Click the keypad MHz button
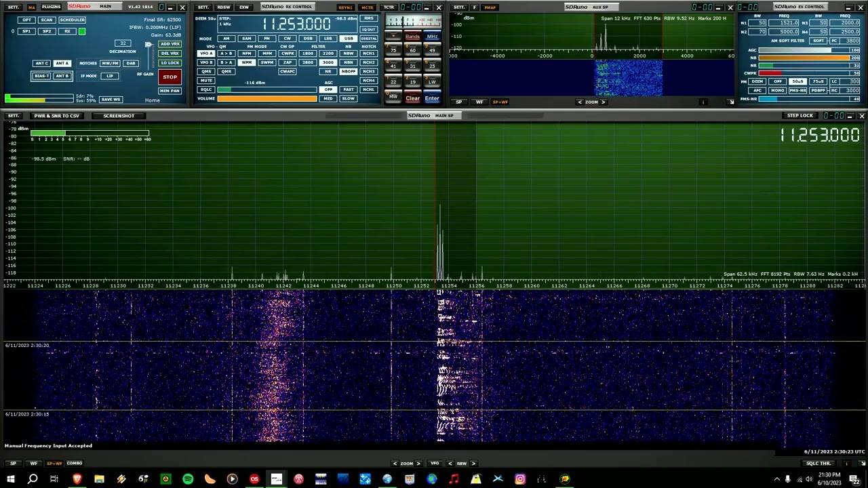This screenshot has width=868, height=488. tap(432, 37)
